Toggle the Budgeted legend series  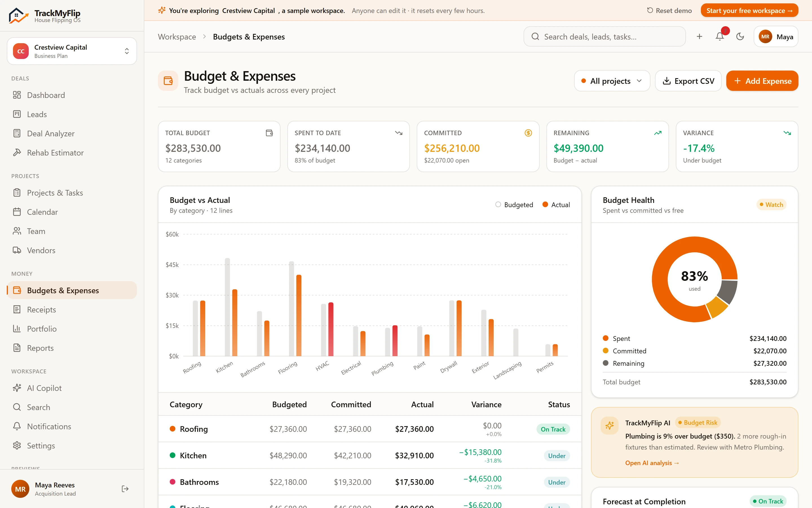pos(514,205)
